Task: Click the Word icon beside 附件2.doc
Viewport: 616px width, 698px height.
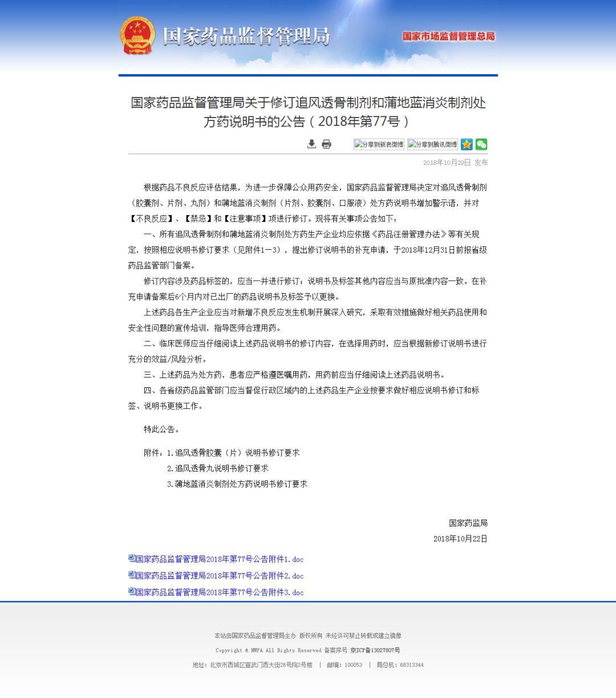Action: pyautogui.click(x=129, y=575)
